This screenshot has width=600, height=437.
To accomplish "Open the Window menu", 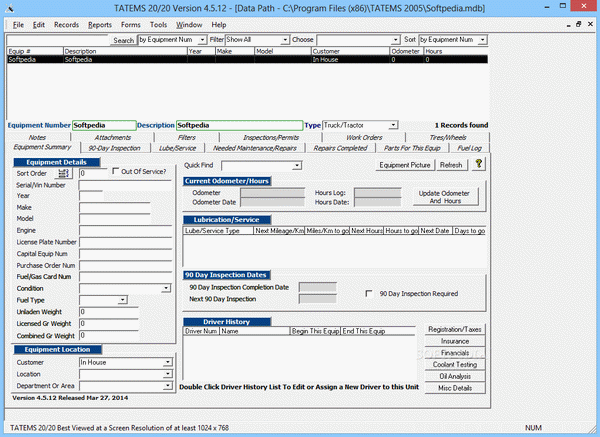I will [x=189, y=25].
